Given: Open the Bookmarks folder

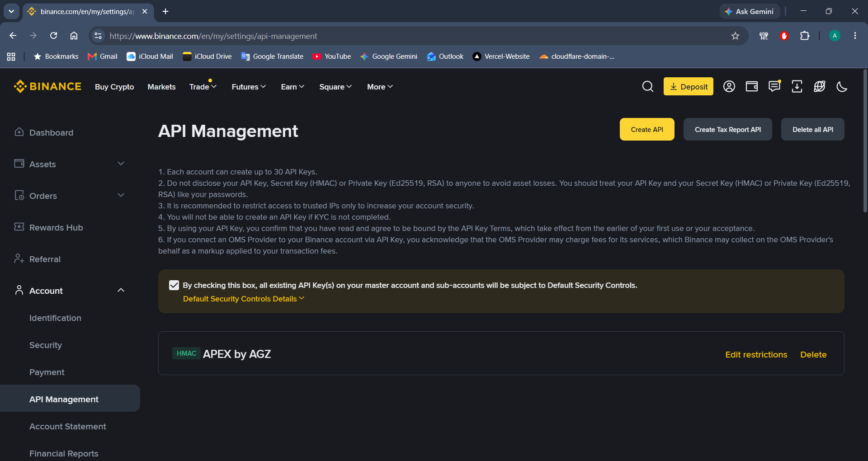Looking at the screenshot, I should coord(56,56).
